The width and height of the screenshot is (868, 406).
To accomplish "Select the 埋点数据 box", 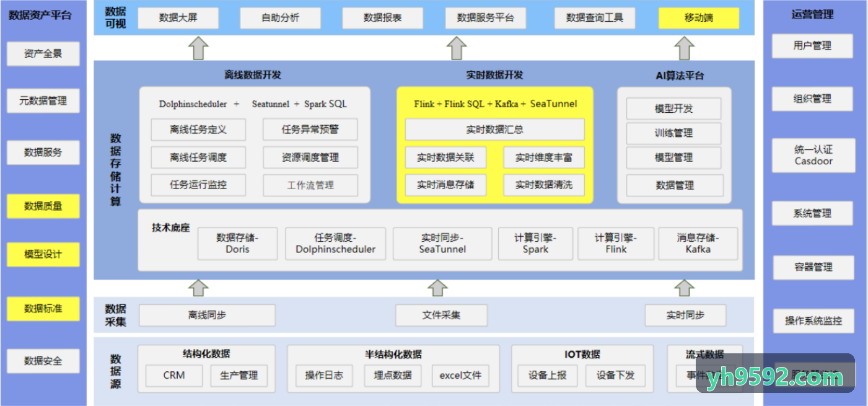I will [x=393, y=376].
